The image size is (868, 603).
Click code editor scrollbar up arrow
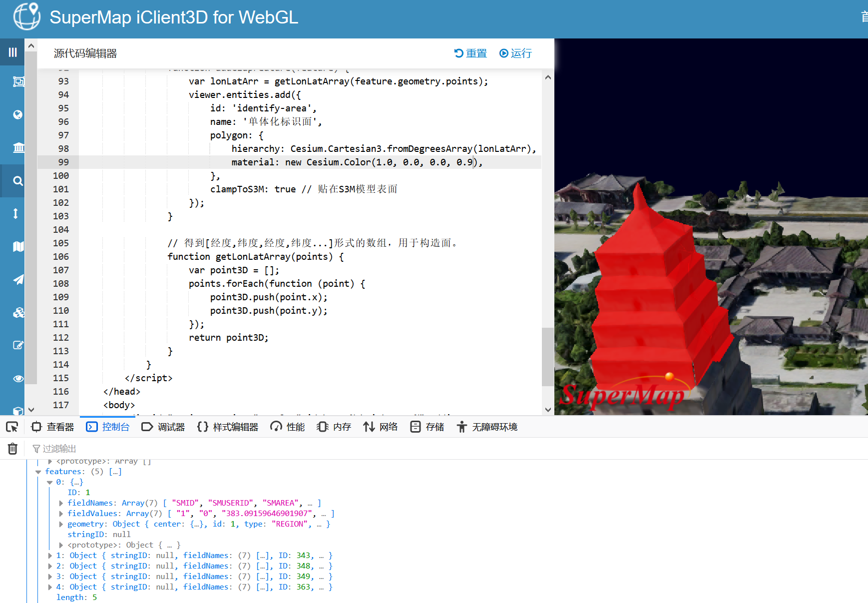[548, 77]
